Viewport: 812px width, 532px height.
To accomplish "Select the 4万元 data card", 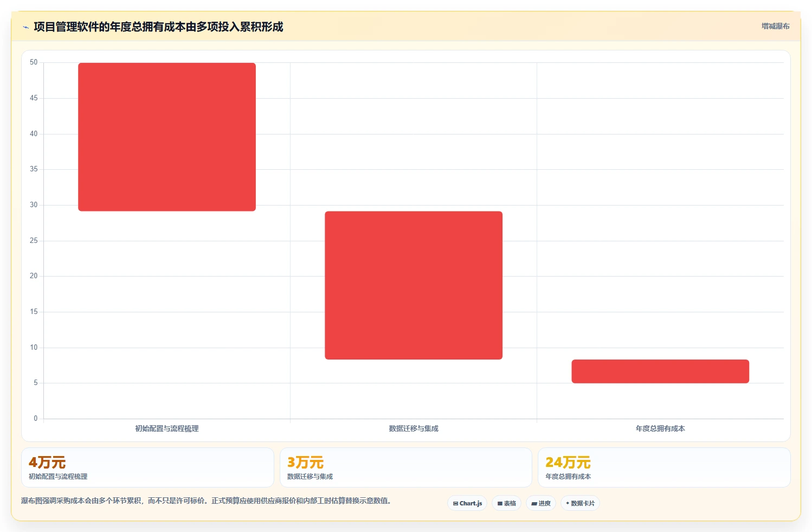I will [x=147, y=467].
